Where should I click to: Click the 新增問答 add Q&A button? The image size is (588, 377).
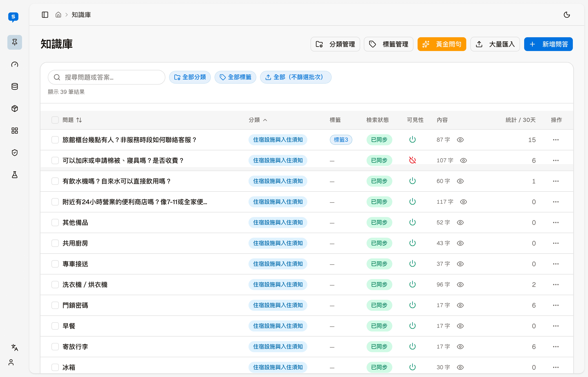coord(548,44)
